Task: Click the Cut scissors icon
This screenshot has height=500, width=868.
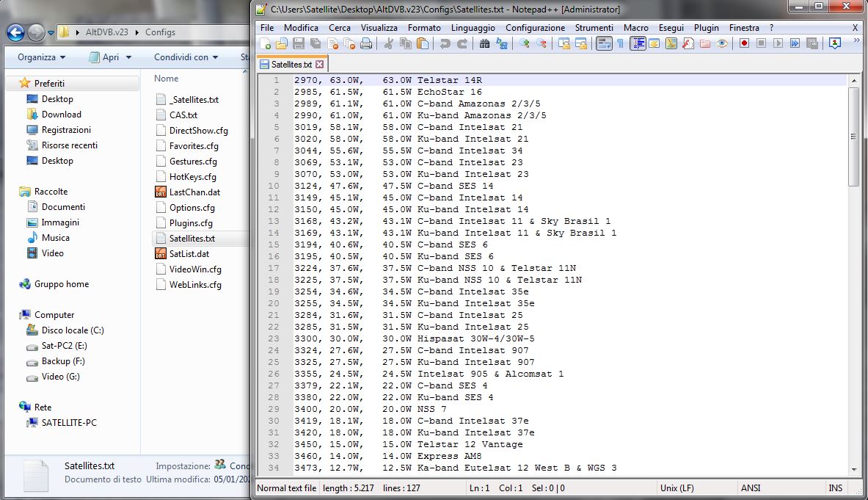Action: click(x=389, y=44)
